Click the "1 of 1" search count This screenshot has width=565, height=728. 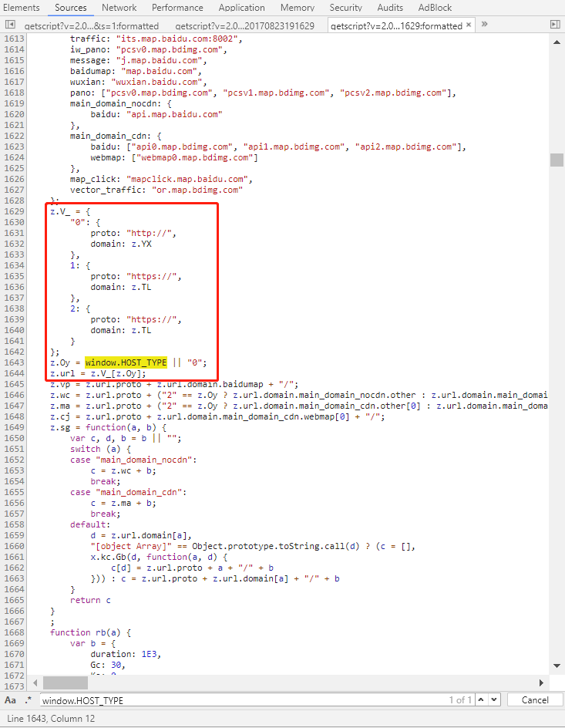pos(460,699)
